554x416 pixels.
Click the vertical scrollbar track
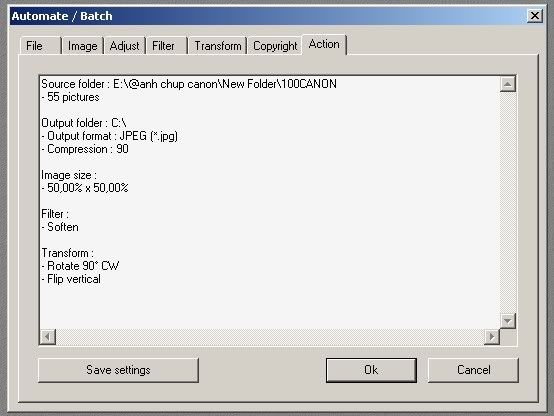pos(508,203)
